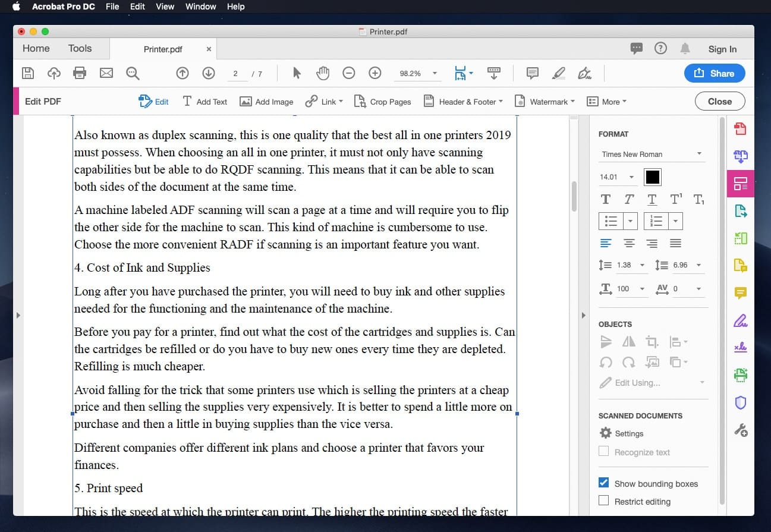The width and height of the screenshot is (771, 532).
Task: Open the View menu
Action: 165,7
